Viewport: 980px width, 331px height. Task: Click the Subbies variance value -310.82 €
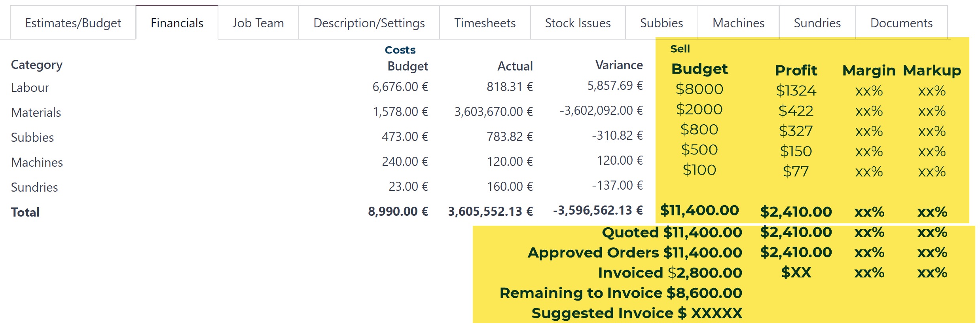pyautogui.click(x=617, y=135)
